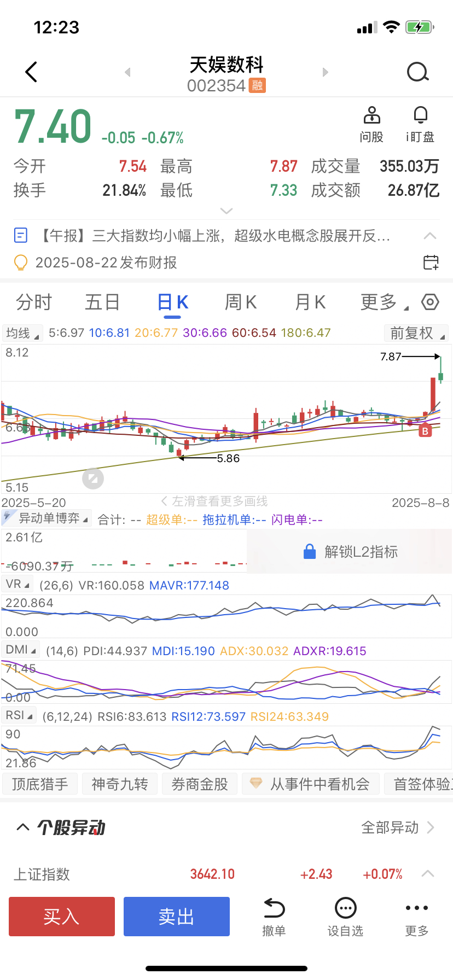Image resolution: width=453 pixels, height=980 pixels.
Task: Switch to 周K tab
Action: click(x=241, y=302)
